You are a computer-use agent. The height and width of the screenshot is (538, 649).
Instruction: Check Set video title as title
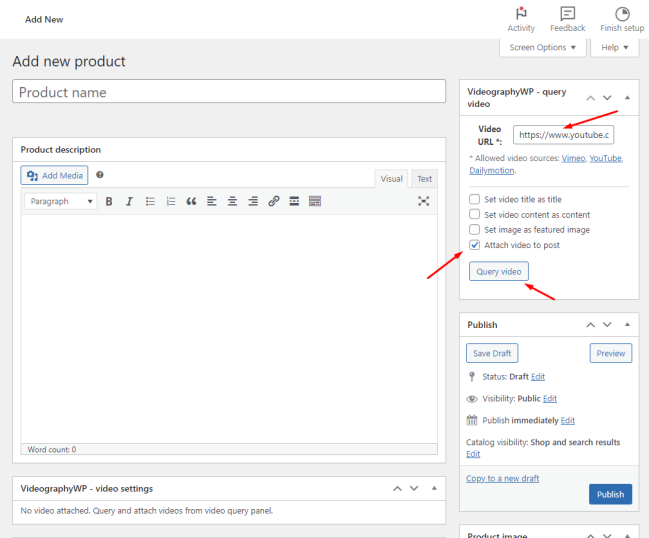tap(474, 199)
